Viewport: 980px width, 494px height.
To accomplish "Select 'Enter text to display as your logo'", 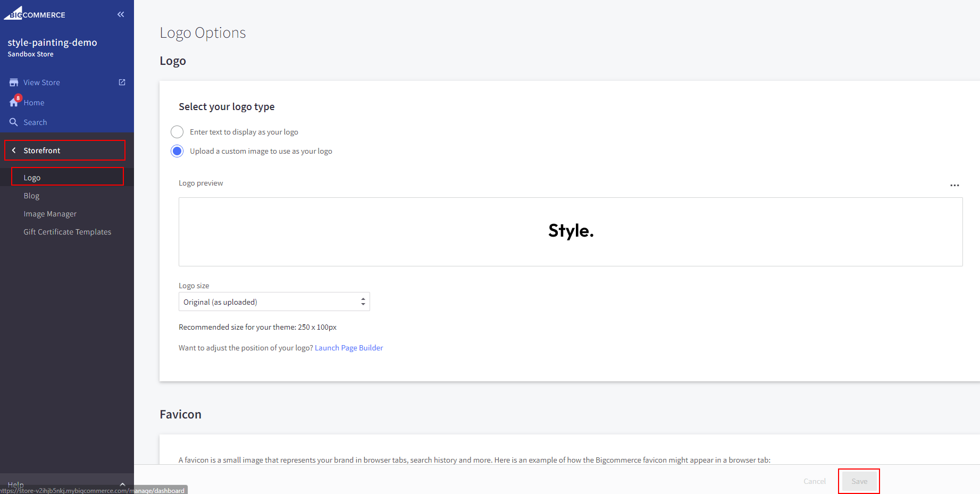I will (177, 132).
